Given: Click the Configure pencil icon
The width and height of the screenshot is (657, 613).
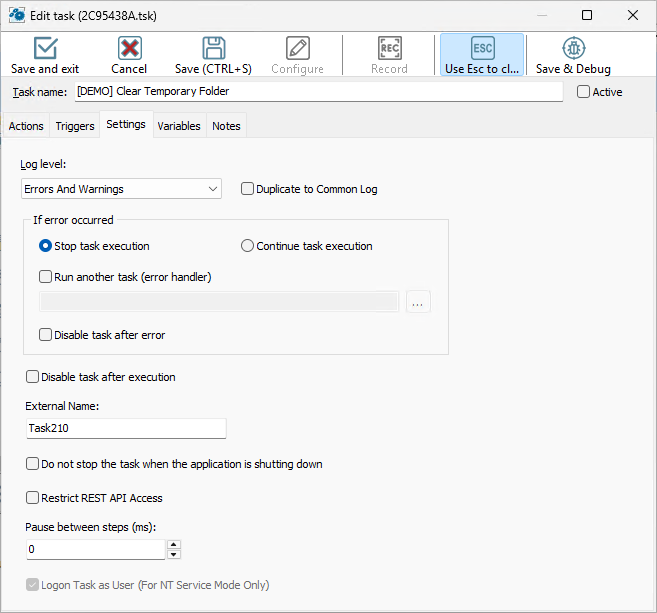Looking at the screenshot, I should 297,48.
